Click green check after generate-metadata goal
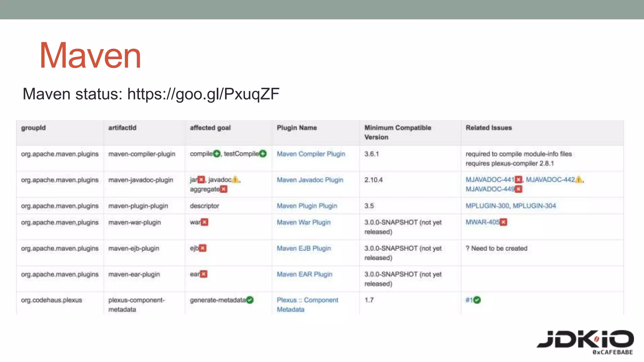 coord(250,300)
